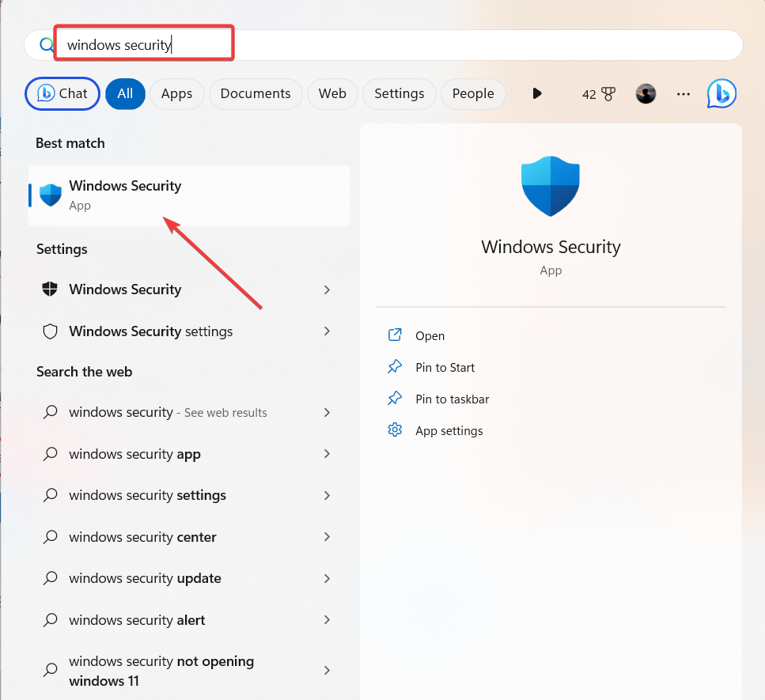Click the magnifying glass search icon

point(45,44)
